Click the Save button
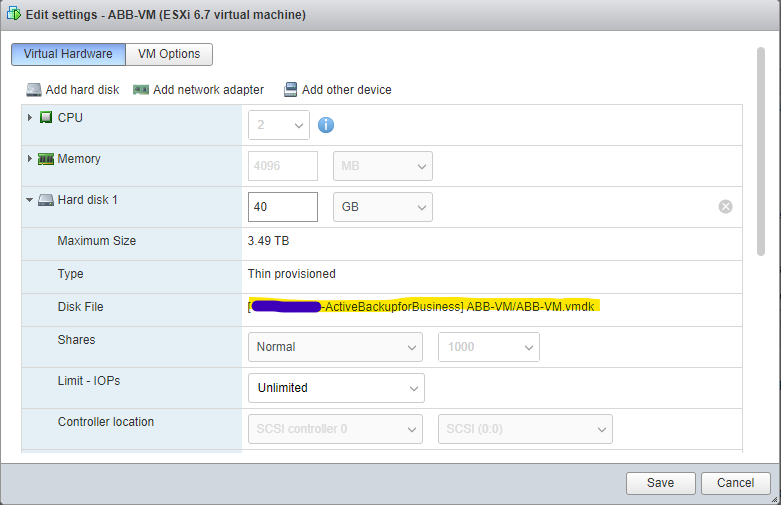781x505 pixels. point(660,483)
